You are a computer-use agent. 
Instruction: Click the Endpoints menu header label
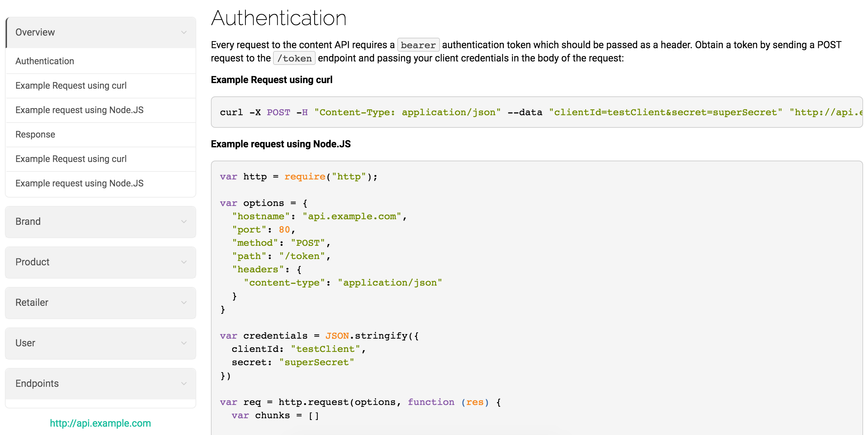point(37,384)
